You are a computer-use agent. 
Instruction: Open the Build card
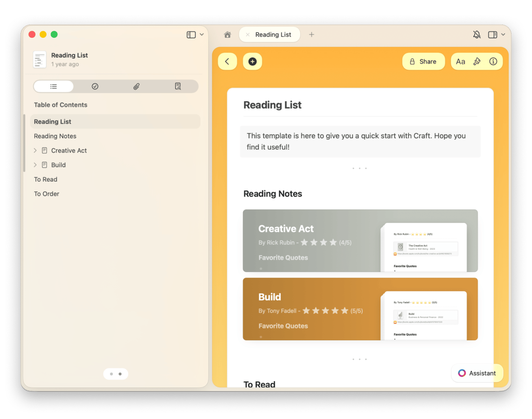click(360, 309)
